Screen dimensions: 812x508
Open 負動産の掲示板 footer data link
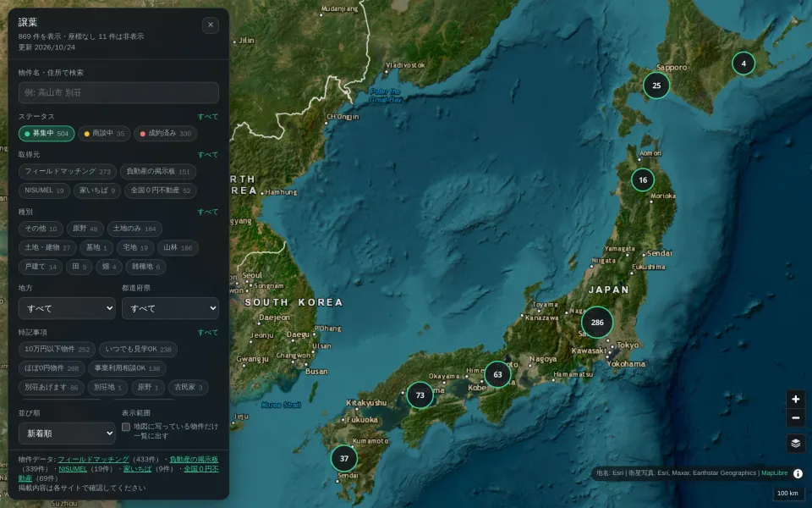coord(194,459)
